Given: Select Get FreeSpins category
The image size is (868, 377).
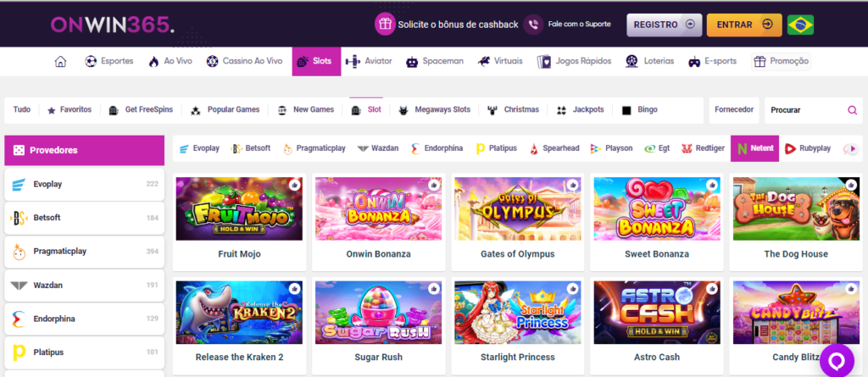Looking at the screenshot, I should click(x=141, y=109).
